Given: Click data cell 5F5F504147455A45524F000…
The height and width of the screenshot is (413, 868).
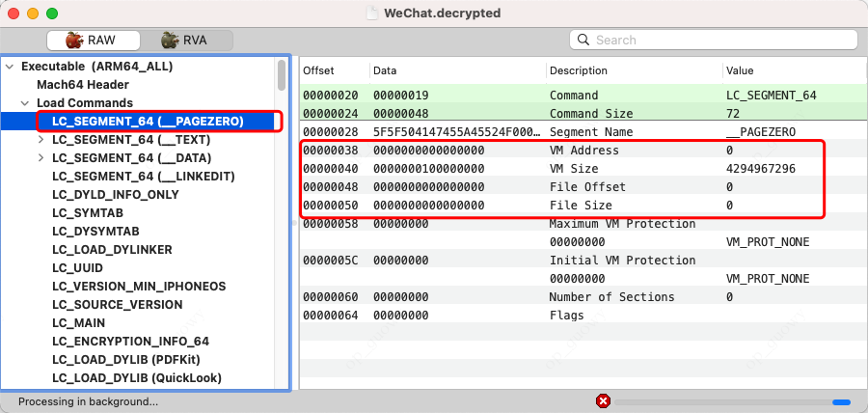Looking at the screenshot, I should (456, 132).
